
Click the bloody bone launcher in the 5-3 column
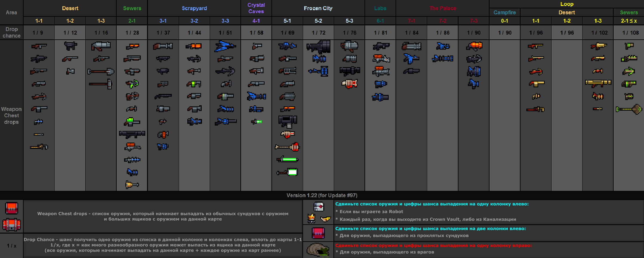[349, 84]
